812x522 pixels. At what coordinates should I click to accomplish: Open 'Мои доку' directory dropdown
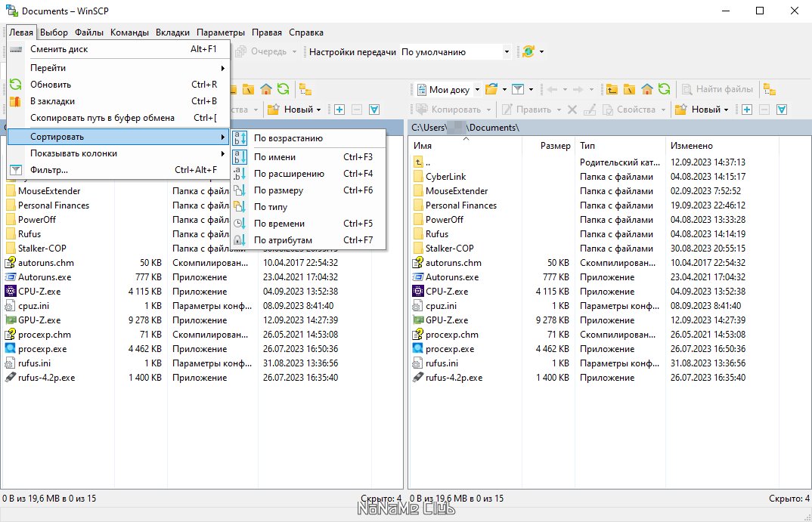(x=449, y=89)
